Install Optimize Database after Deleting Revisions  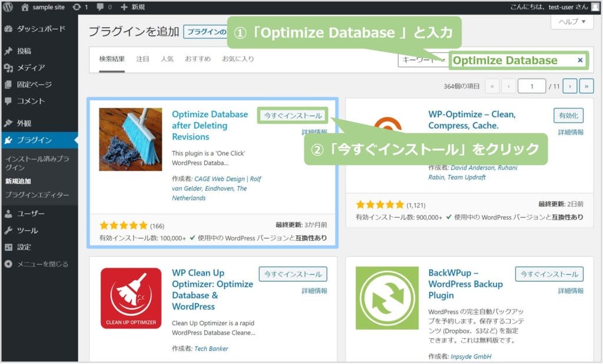(293, 115)
